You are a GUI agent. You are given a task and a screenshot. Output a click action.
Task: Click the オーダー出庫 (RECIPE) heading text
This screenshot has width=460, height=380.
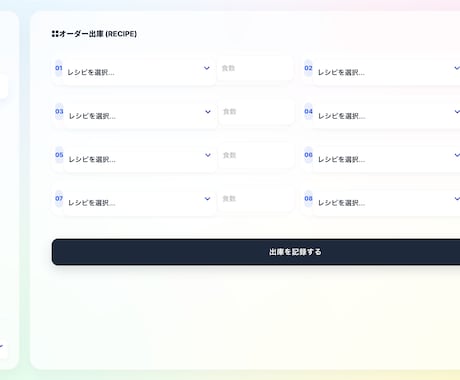pos(98,34)
